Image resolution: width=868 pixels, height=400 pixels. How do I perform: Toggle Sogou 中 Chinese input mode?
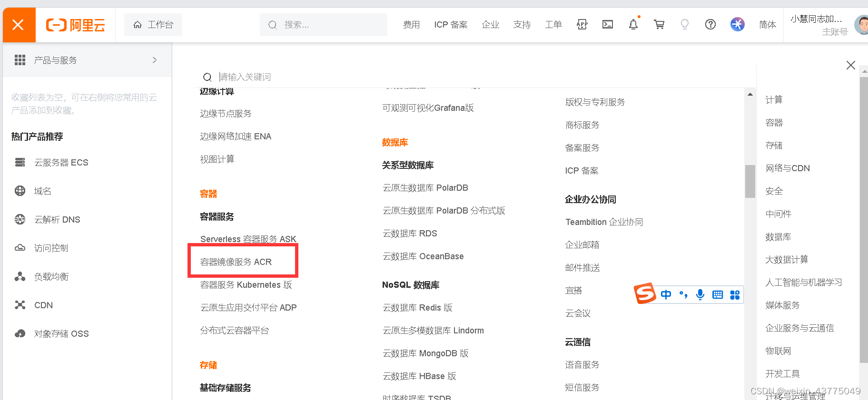tap(666, 295)
